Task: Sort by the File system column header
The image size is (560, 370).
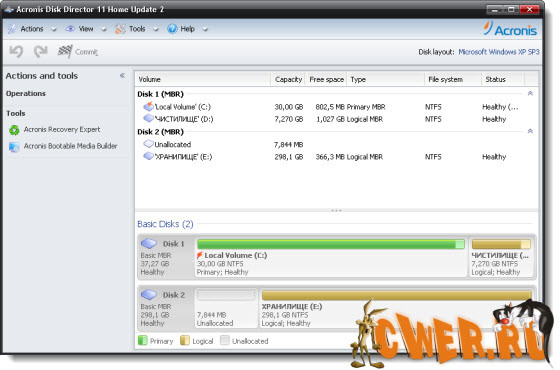Action: [x=453, y=79]
